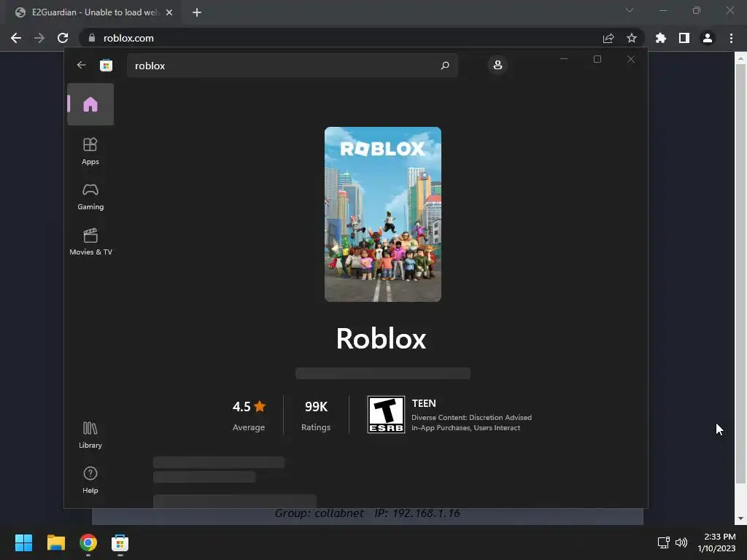
Task: Open the Store account profile icon
Action: 498,65
